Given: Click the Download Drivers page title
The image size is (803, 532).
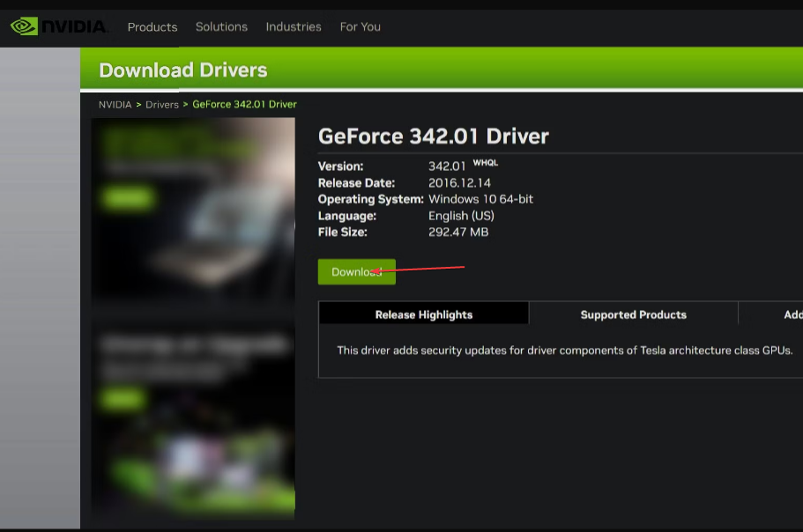Looking at the screenshot, I should (x=182, y=70).
